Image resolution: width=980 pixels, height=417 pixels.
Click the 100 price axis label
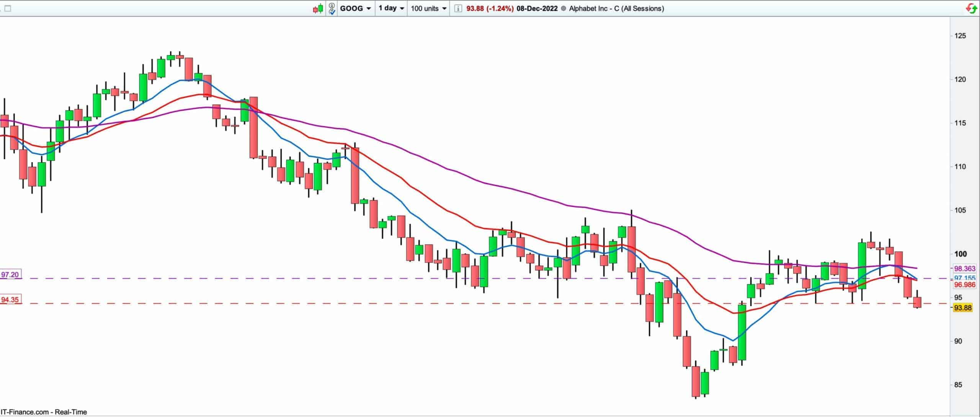[960, 254]
